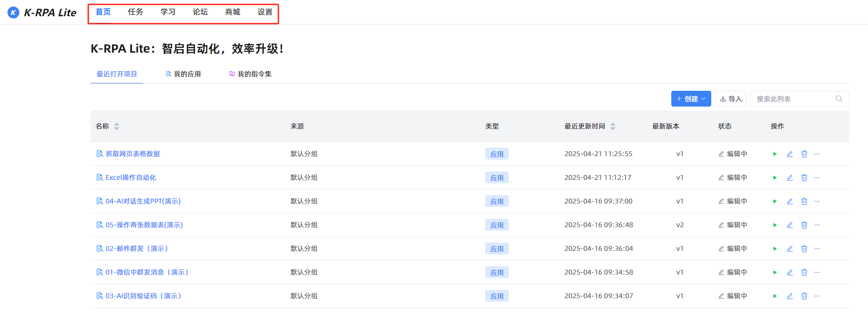Click the 类型 column header
Viewport: 868px width, 332px height.
coord(492,126)
